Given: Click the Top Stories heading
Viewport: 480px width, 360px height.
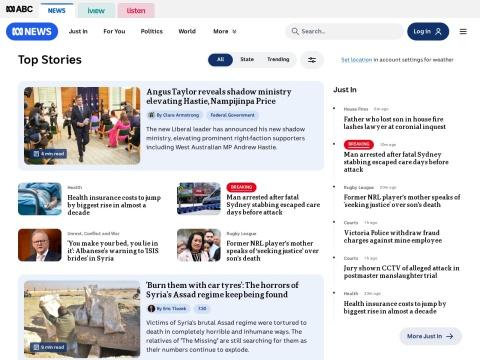Looking at the screenshot, I should click(x=50, y=60).
